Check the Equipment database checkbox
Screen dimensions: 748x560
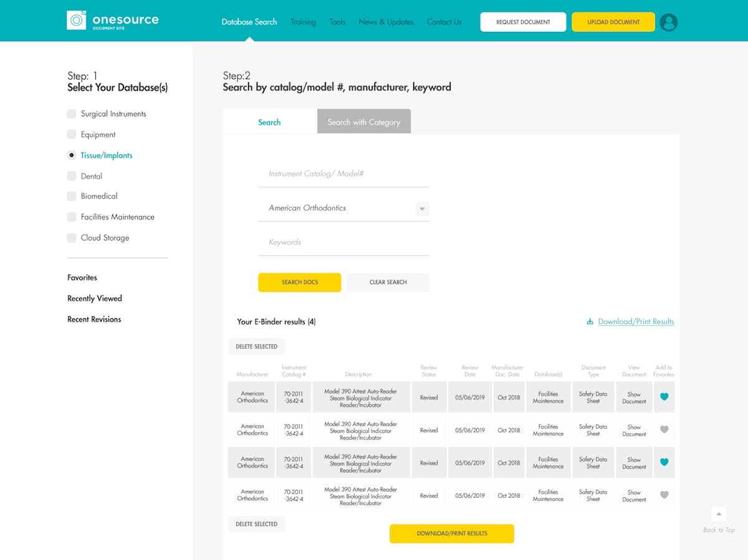pyautogui.click(x=70, y=134)
